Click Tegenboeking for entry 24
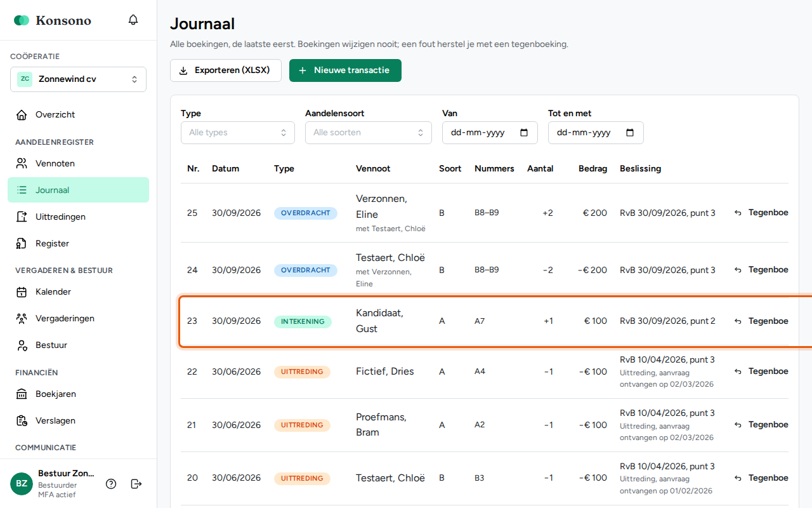812x508 pixels. (761, 270)
